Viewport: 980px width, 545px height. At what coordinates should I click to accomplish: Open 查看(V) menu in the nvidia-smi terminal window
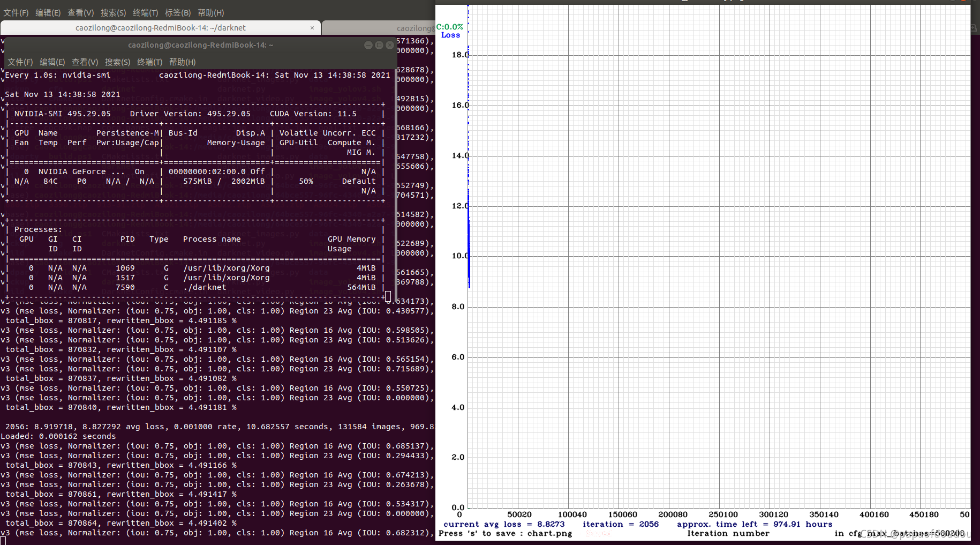pos(85,62)
